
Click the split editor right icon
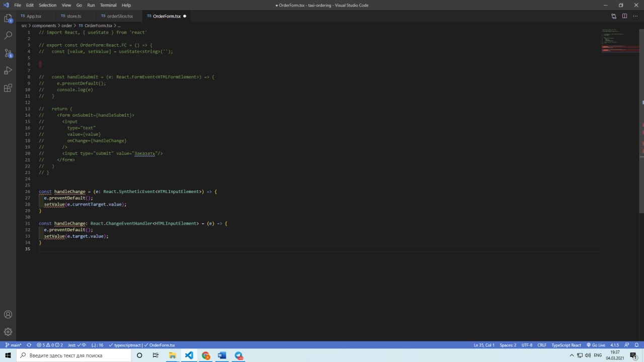[x=624, y=16]
